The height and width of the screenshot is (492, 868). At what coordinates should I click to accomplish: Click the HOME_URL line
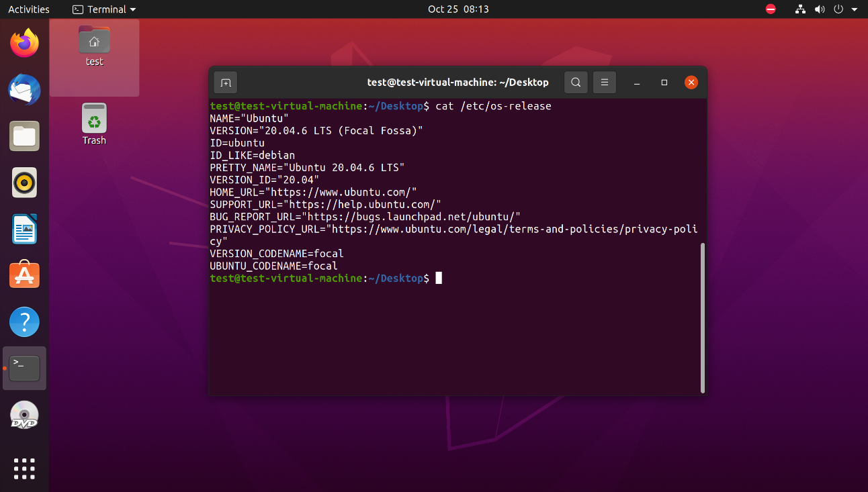coord(314,192)
